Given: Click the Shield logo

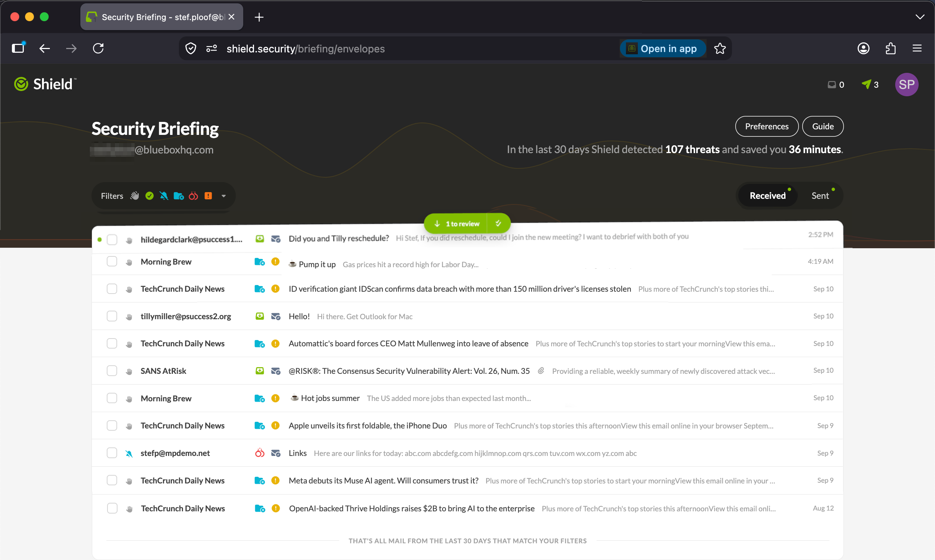Looking at the screenshot, I should pyautogui.click(x=45, y=84).
